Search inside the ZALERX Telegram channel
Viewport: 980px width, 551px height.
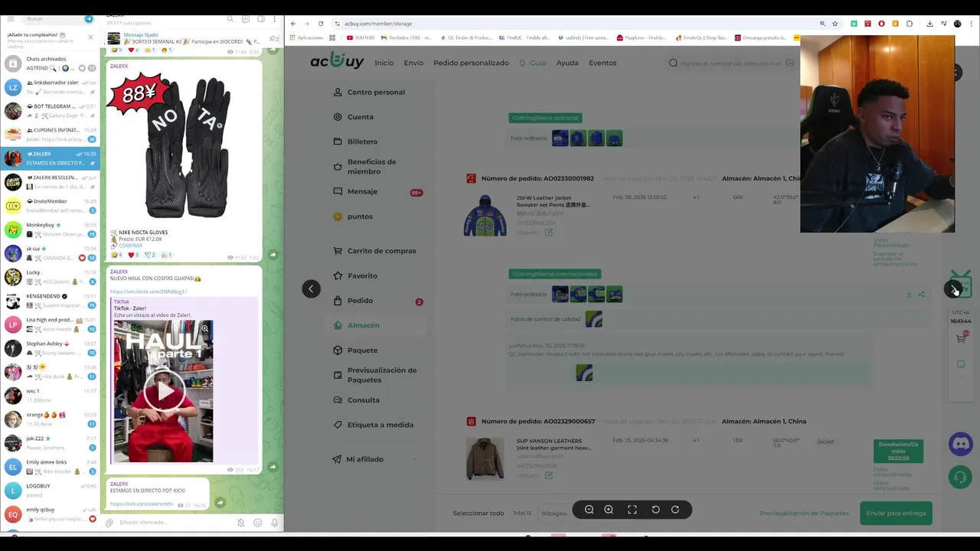232,18
